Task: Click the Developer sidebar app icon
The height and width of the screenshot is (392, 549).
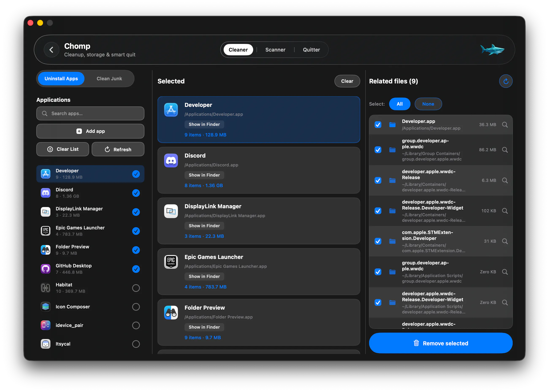Action: pos(46,174)
